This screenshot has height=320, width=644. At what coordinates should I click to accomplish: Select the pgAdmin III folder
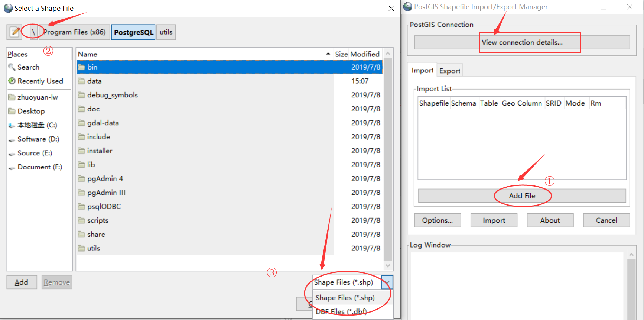click(x=230, y=193)
